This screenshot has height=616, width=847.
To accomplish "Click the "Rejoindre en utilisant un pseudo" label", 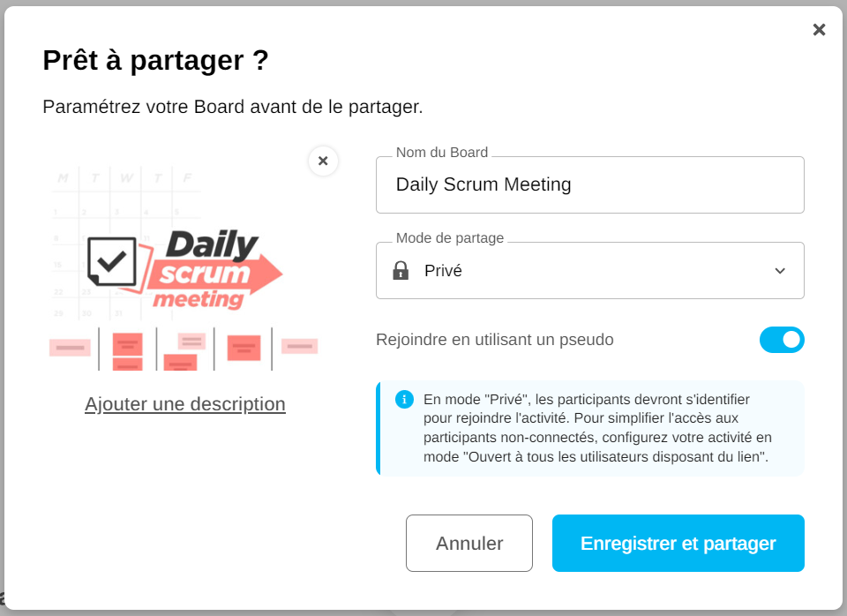I will click(495, 340).
